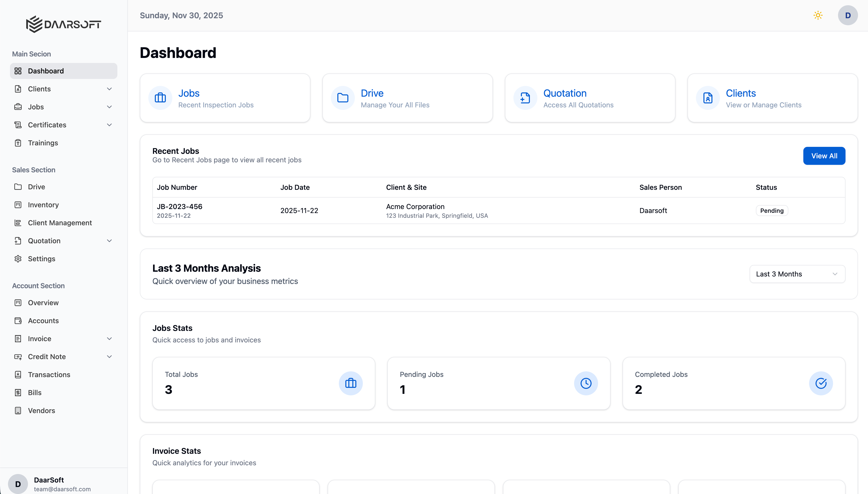
Task: Click the Vendors icon in sidebar
Action: tap(18, 411)
